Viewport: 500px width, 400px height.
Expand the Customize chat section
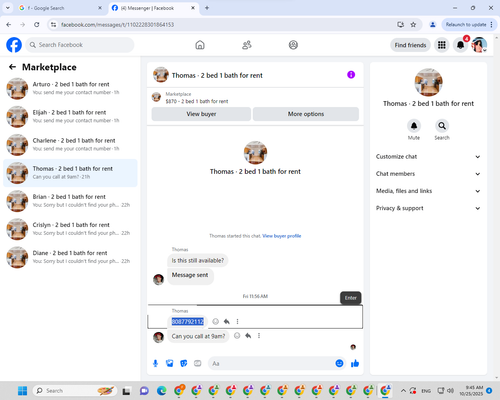pos(428,157)
